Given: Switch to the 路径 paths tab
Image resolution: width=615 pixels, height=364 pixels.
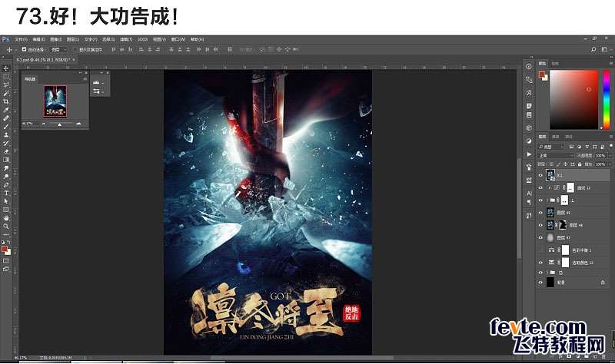Looking at the screenshot, I should pos(569,137).
